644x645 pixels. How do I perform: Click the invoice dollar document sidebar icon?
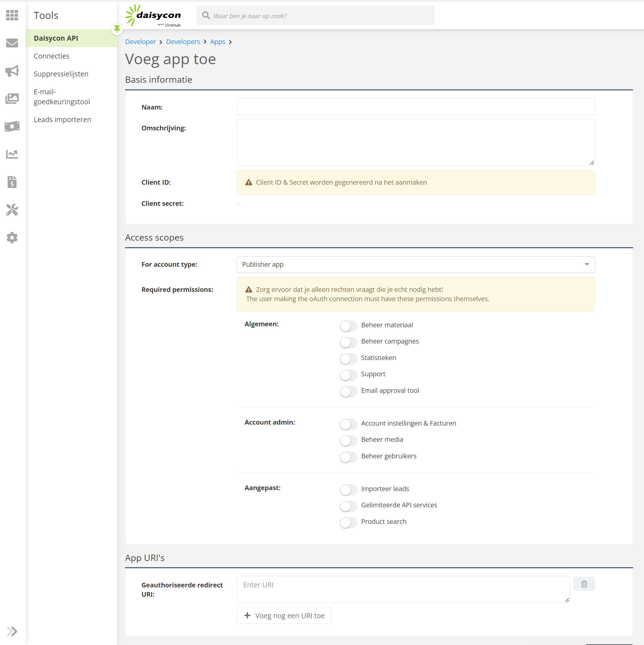tap(12, 182)
